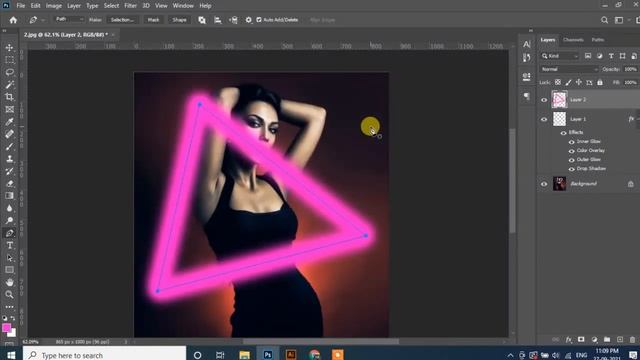Select the Magic Wand tool
The height and width of the screenshot is (360, 640).
tap(9, 84)
